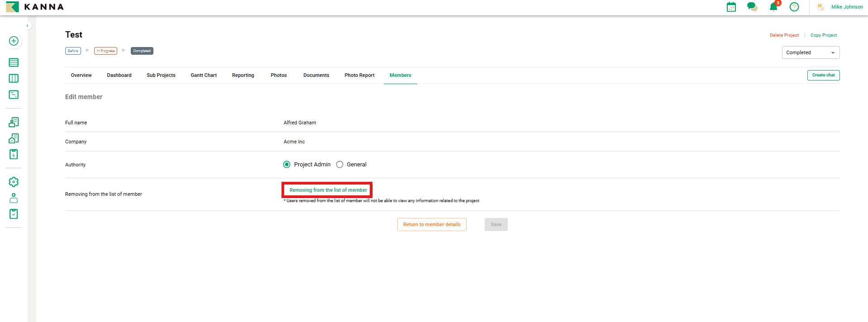
Task: Select the Project Admin radio button
Action: [287, 165]
